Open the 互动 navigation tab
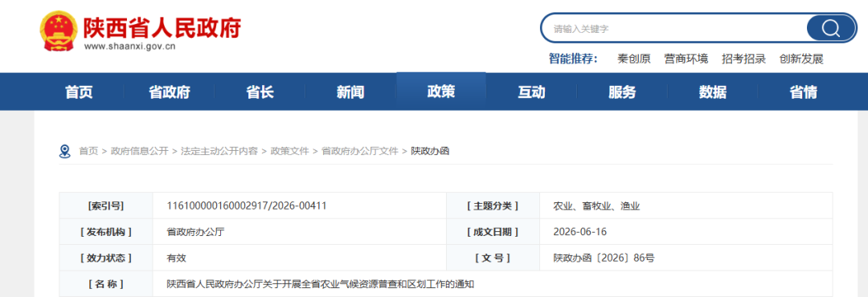This screenshot has height=297, width=868. 531,92
